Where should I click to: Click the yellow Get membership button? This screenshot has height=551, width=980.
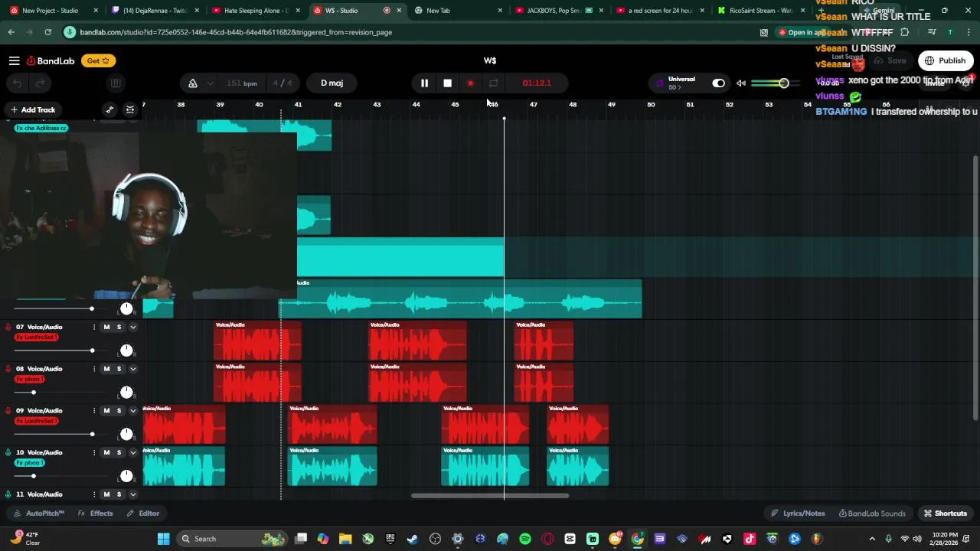tap(97, 60)
